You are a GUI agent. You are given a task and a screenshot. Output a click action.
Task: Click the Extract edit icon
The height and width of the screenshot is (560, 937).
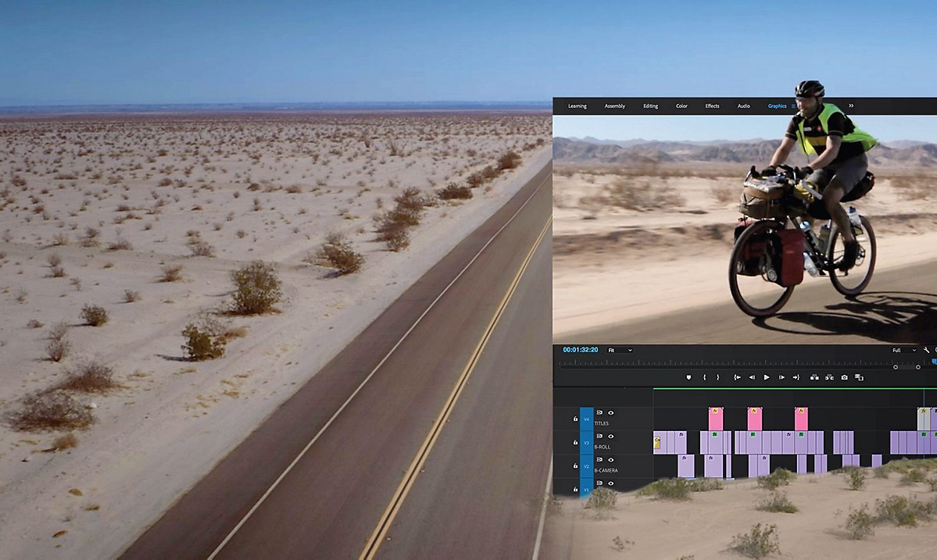[x=829, y=377]
